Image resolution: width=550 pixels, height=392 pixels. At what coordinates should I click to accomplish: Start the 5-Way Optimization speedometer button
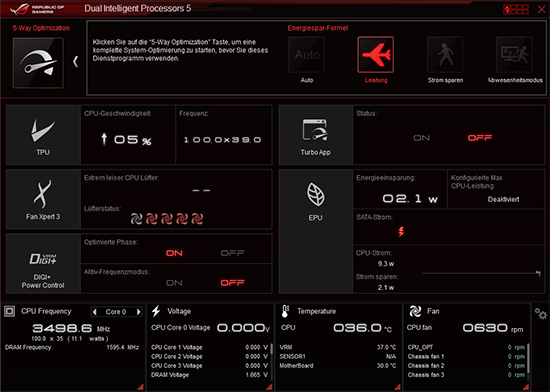pyautogui.click(x=38, y=63)
